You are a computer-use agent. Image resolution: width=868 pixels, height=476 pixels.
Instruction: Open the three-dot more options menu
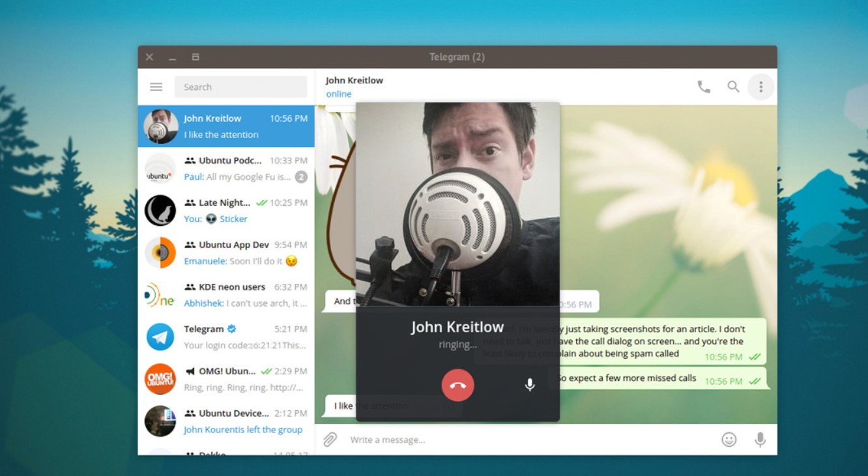pyautogui.click(x=760, y=87)
